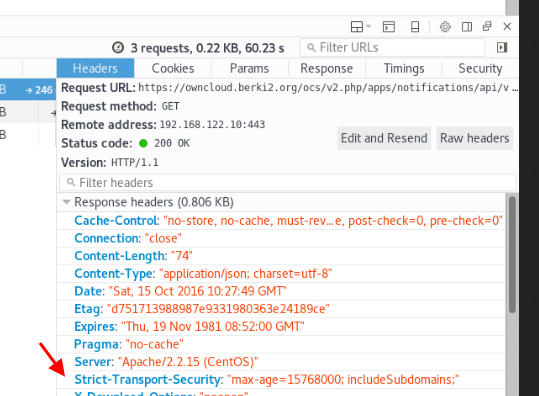Toggle the network details pane icon

[502, 47]
